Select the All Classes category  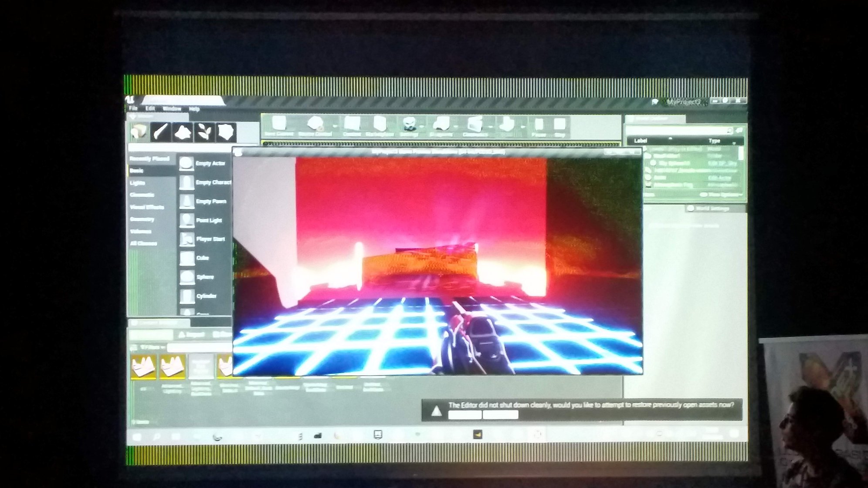143,243
